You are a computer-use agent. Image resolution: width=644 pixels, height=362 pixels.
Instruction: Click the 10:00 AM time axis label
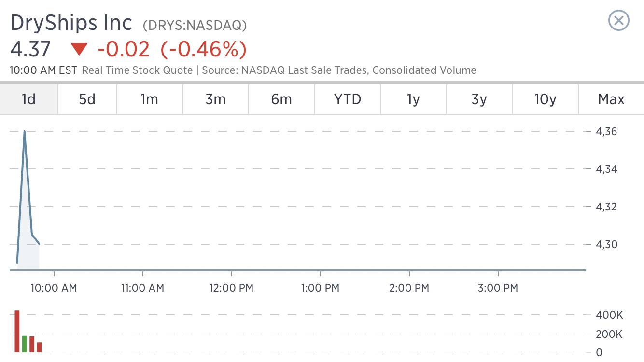[x=54, y=288]
